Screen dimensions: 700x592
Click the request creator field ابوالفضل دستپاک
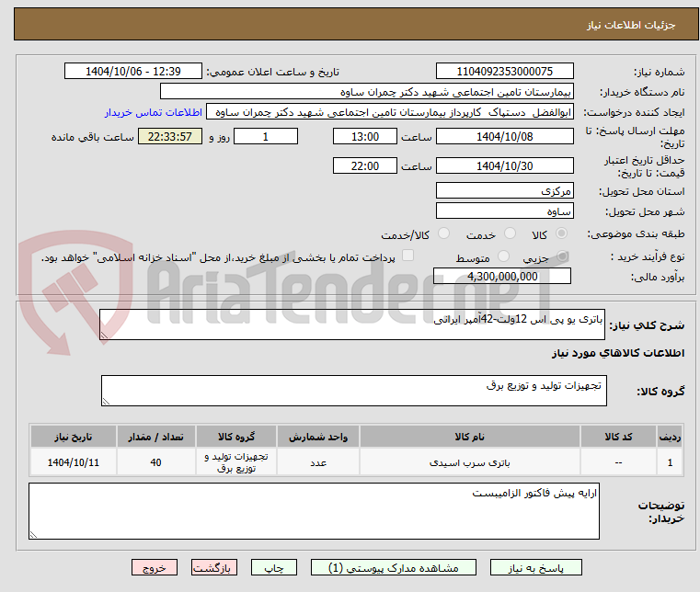coord(390,112)
